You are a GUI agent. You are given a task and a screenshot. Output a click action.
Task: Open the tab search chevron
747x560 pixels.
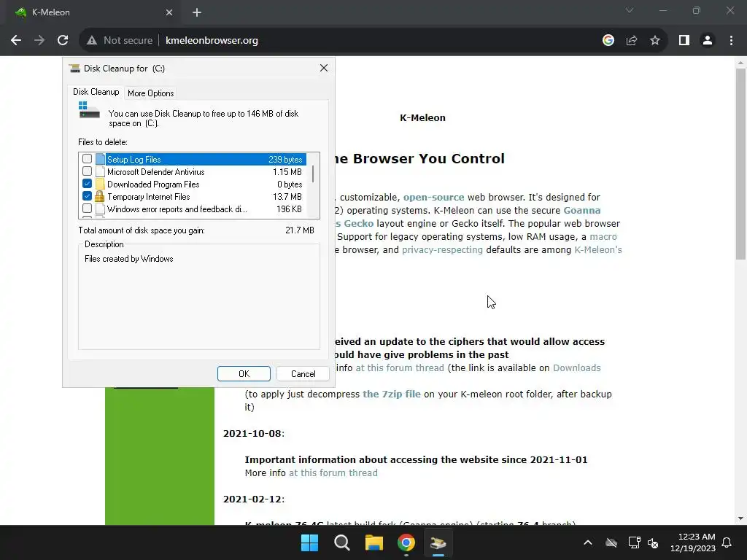pos(630,10)
